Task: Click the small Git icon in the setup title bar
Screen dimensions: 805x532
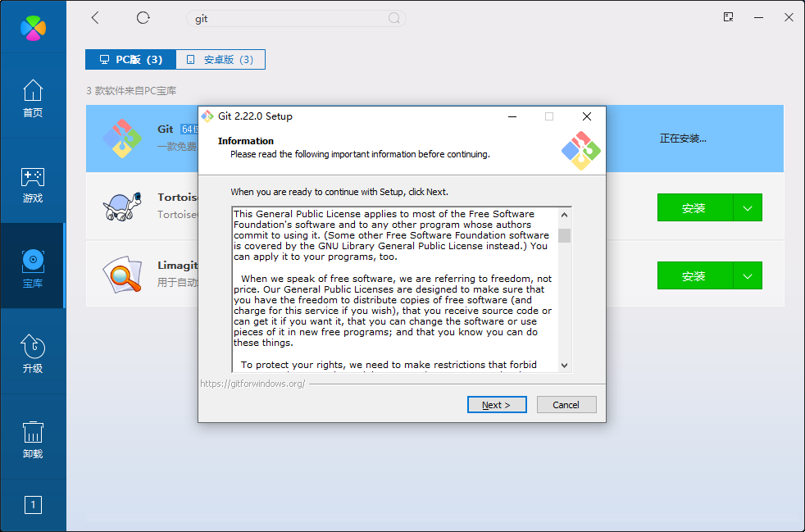Action: 207,116
